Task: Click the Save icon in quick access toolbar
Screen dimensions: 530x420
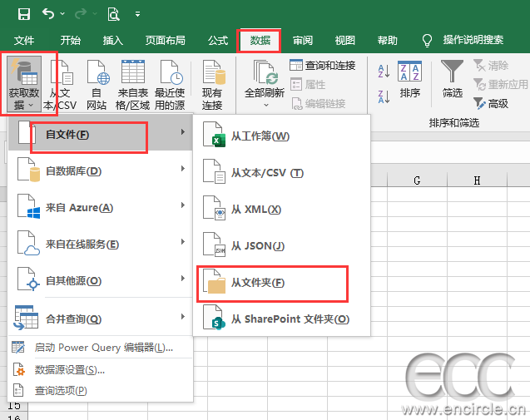Action: [x=23, y=14]
